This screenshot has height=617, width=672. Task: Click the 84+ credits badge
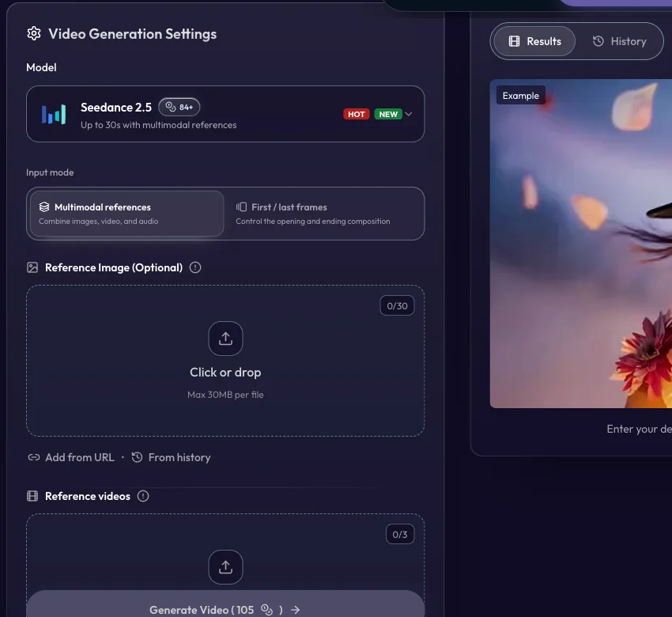pyautogui.click(x=179, y=107)
